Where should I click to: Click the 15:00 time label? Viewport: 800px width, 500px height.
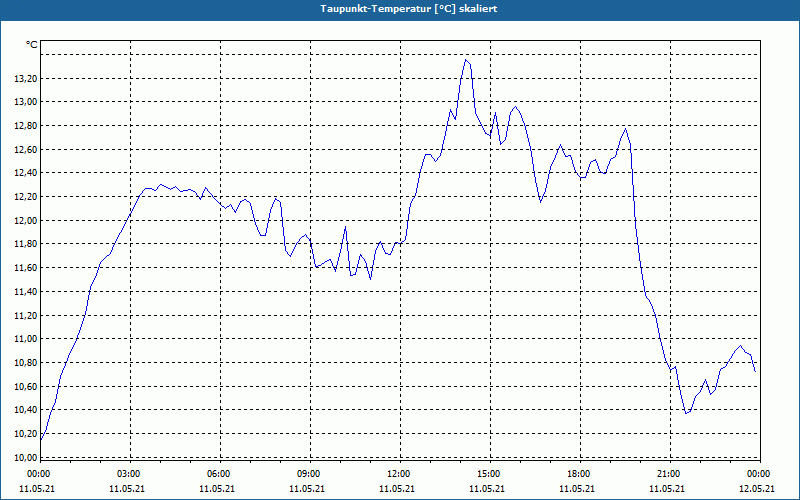pyautogui.click(x=489, y=474)
